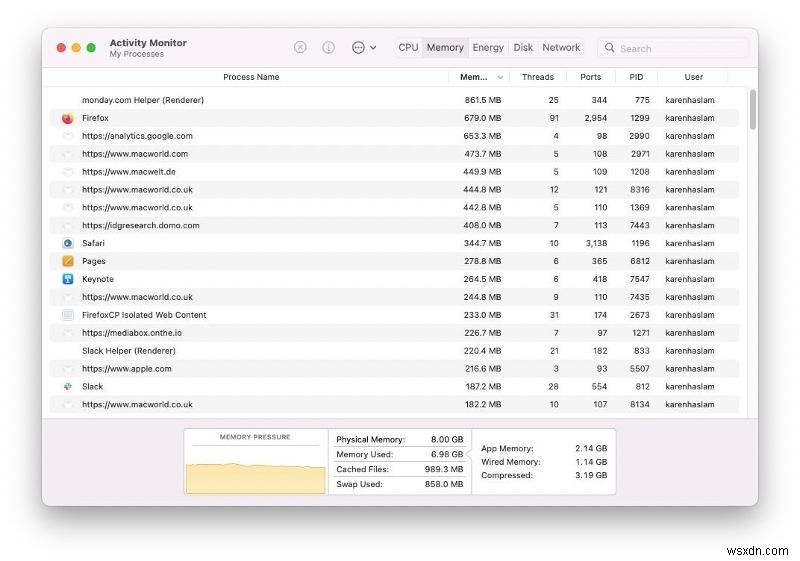The image size is (800, 561).
Task: Open the ellipsis actions menu
Action: point(364,47)
